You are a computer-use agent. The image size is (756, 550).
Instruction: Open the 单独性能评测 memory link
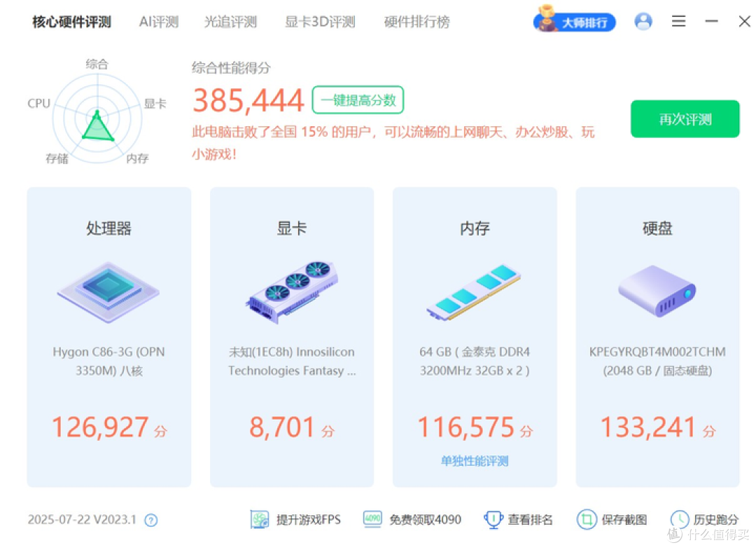475,461
